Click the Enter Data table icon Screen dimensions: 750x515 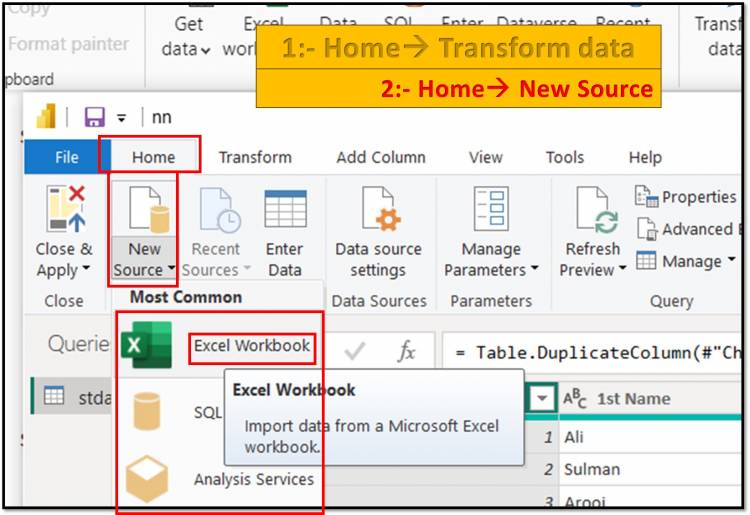coord(285,208)
